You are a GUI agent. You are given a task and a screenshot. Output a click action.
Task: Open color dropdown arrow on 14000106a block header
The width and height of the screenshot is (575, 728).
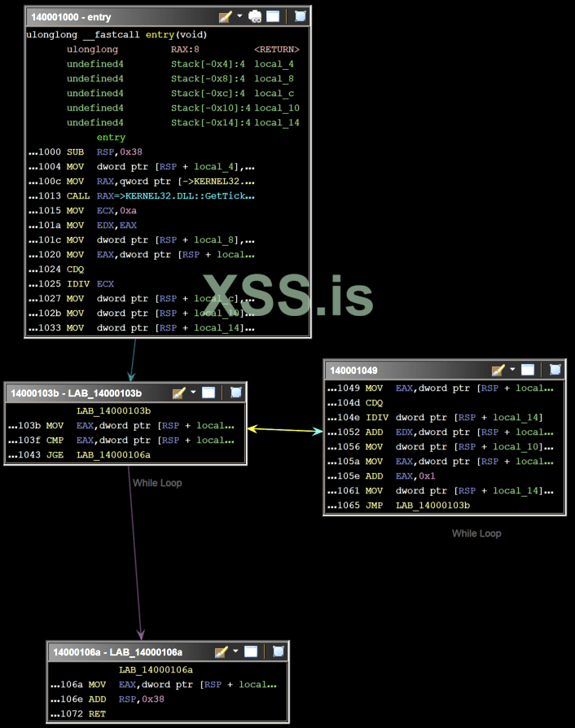[x=235, y=651]
